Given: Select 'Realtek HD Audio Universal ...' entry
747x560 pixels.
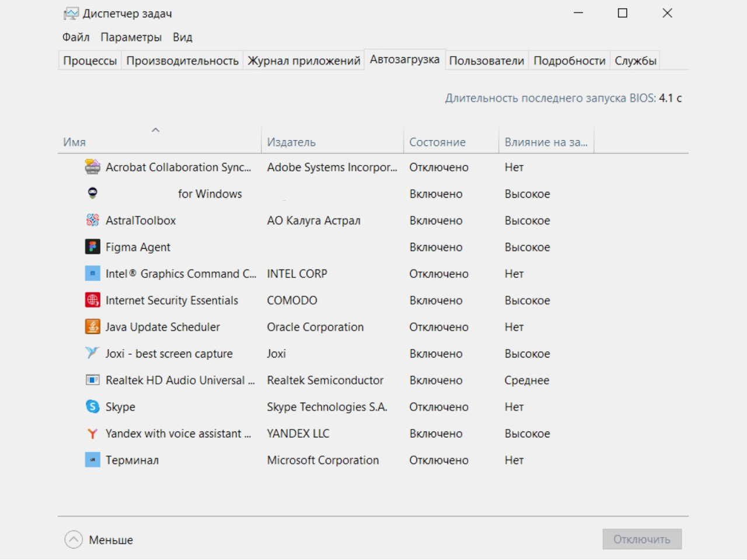Looking at the screenshot, I should click(x=180, y=380).
